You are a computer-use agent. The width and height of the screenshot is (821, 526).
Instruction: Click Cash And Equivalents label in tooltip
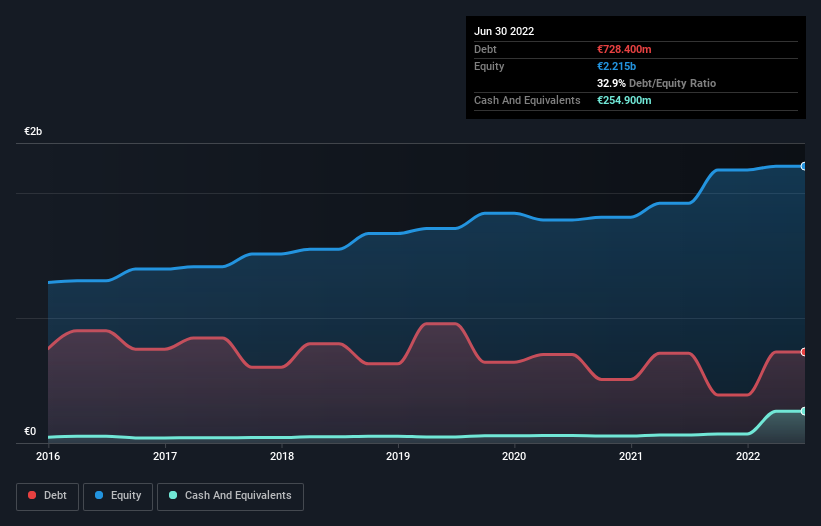coord(527,100)
